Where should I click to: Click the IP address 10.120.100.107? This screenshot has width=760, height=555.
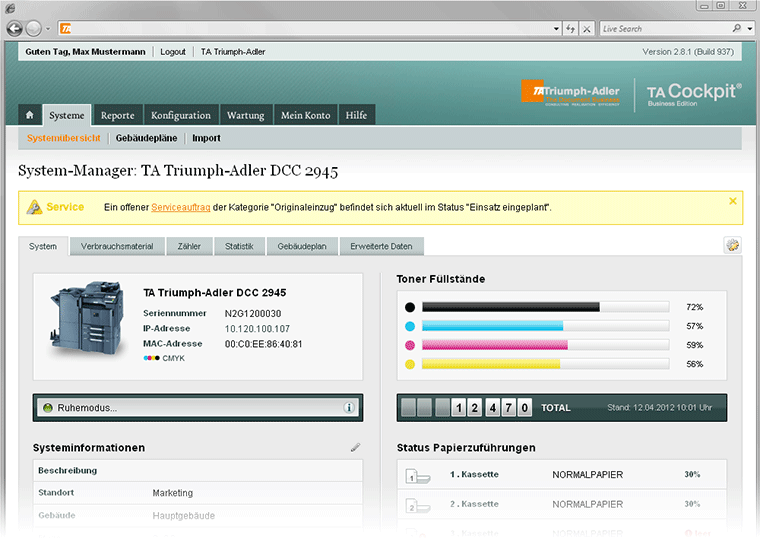point(257,329)
